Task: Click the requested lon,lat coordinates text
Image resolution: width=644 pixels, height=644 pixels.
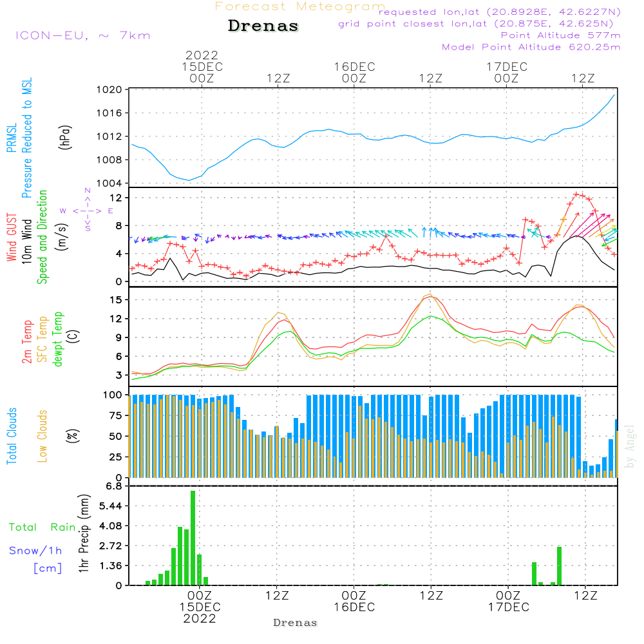Action: (500, 12)
